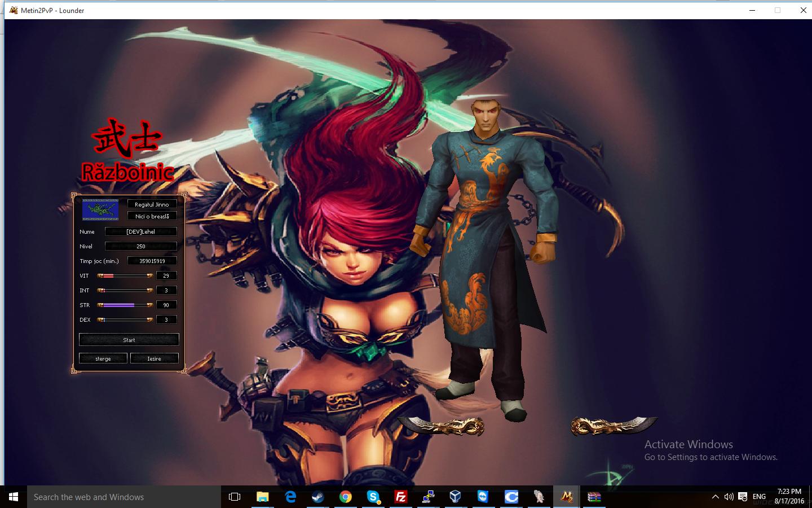Open TeamViewer from the taskbar
The height and width of the screenshot is (508, 812).
click(483, 497)
